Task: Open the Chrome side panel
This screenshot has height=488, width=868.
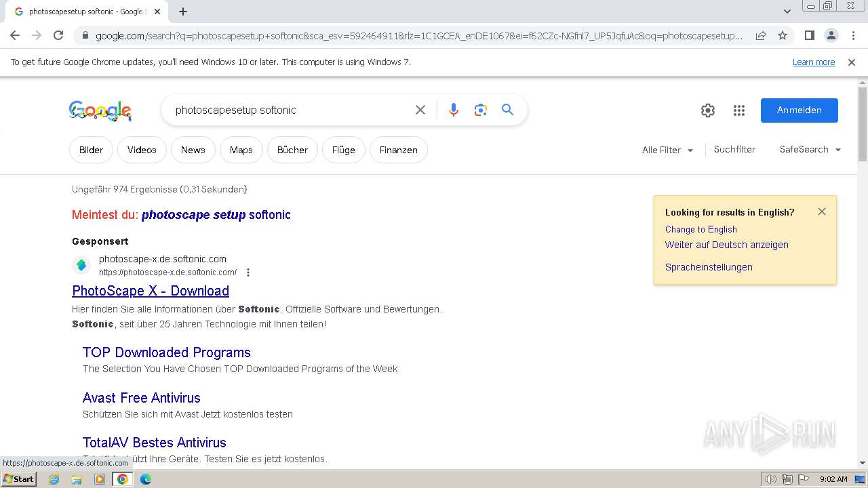Action: [x=809, y=35]
